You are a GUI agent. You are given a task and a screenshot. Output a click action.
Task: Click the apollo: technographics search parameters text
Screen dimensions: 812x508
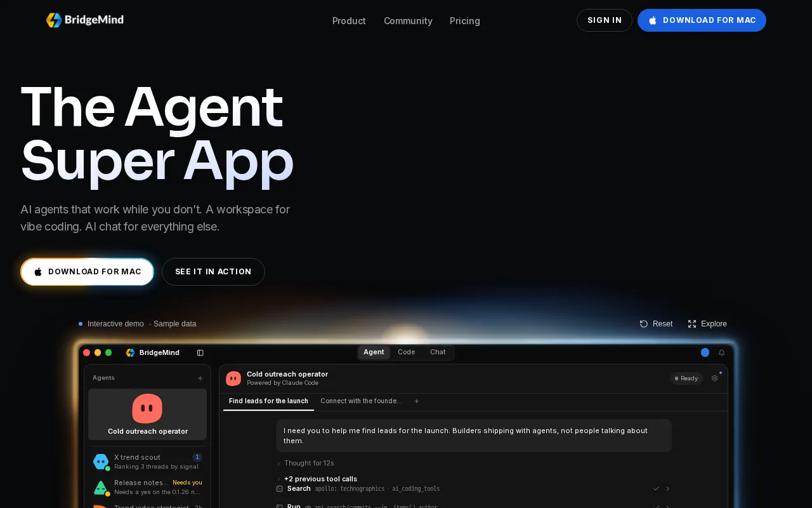[x=377, y=489]
